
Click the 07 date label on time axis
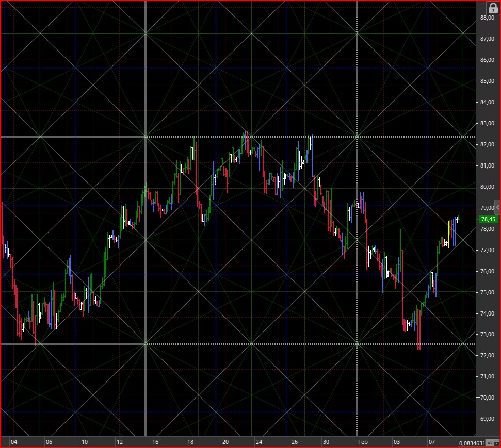tap(432, 442)
